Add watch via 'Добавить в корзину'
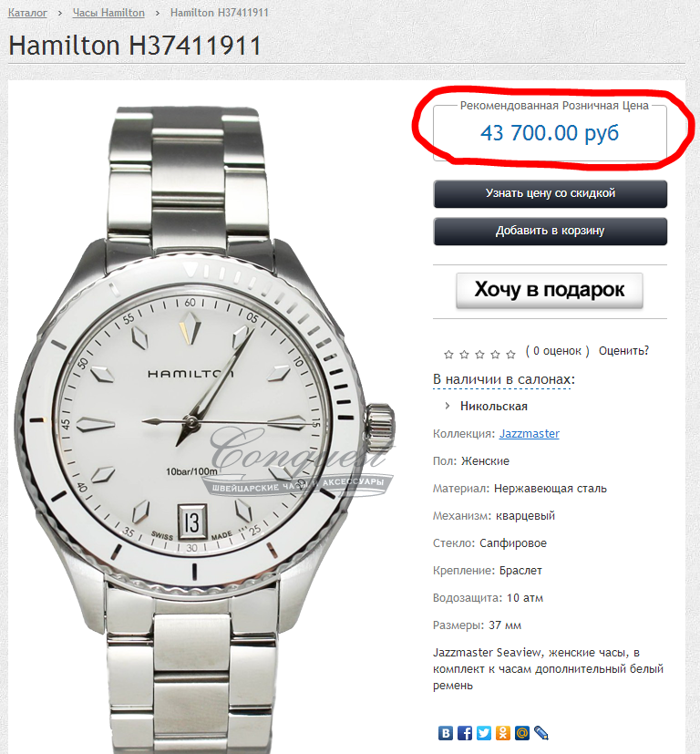 pos(550,232)
